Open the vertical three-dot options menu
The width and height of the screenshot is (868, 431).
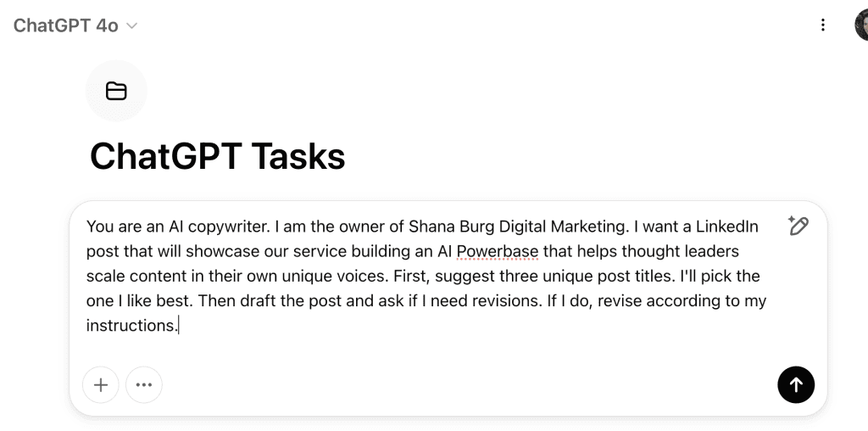pyautogui.click(x=822, y=25)
